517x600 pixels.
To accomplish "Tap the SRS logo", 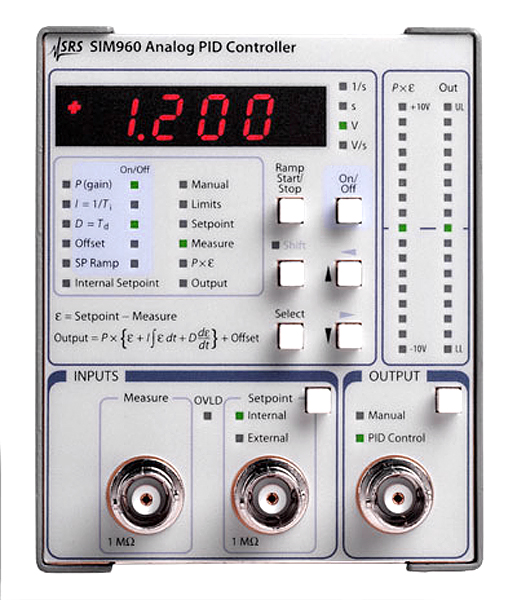I will 68,49.
